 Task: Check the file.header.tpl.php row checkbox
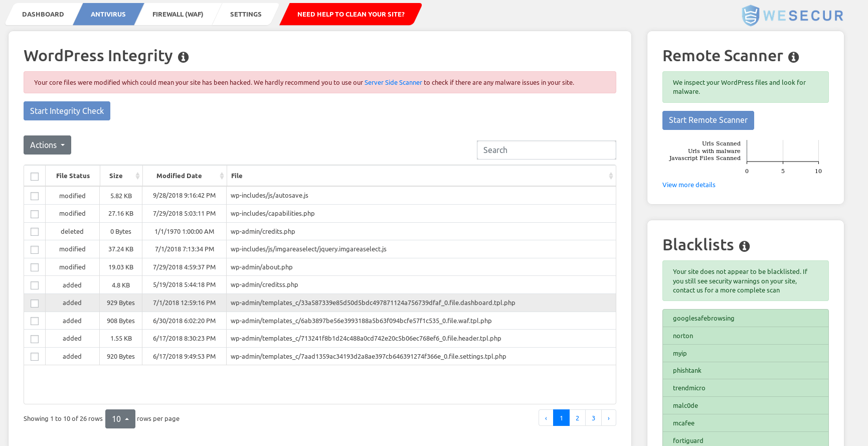pos(35,339)
